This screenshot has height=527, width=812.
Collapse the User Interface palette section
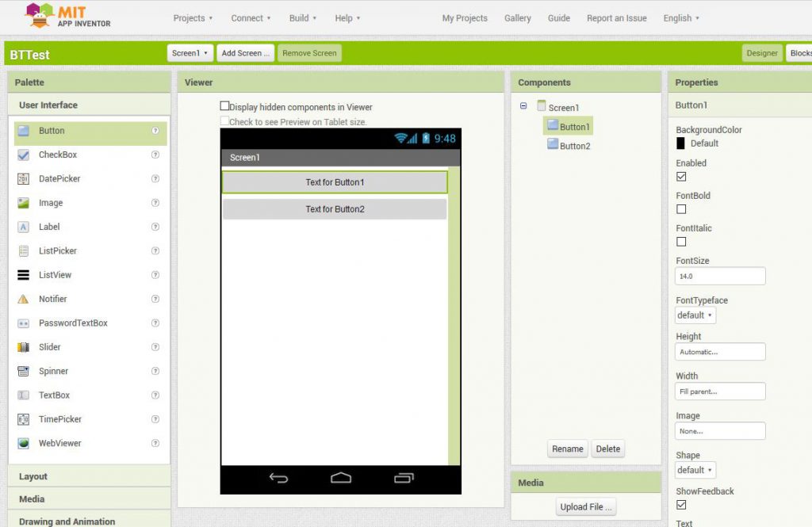(x=89, y=105)
